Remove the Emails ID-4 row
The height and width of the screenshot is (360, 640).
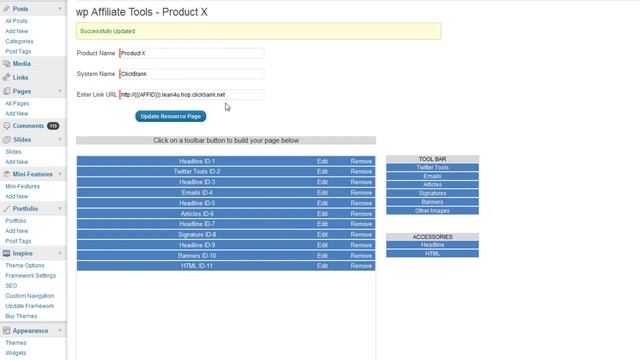tap(361, 193)
